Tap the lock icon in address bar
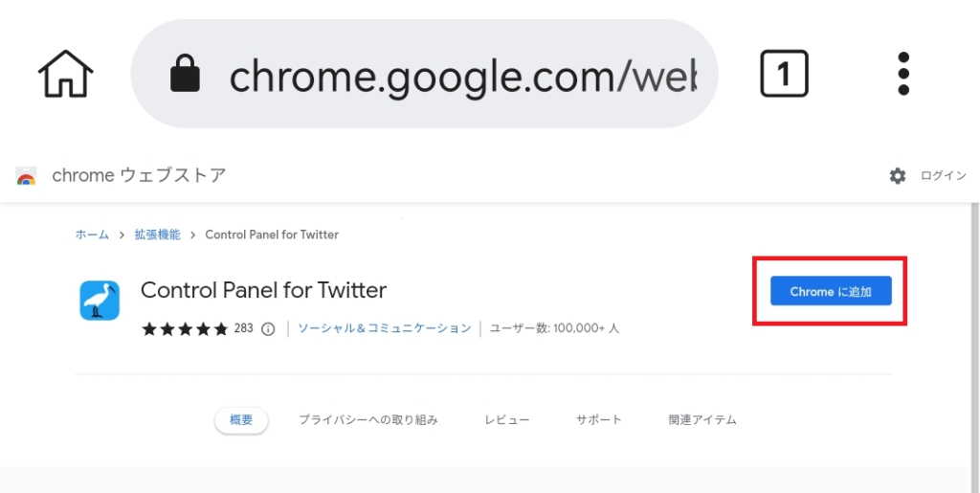The width and height of the screenshot is (980, 493). tap(185, 74)
